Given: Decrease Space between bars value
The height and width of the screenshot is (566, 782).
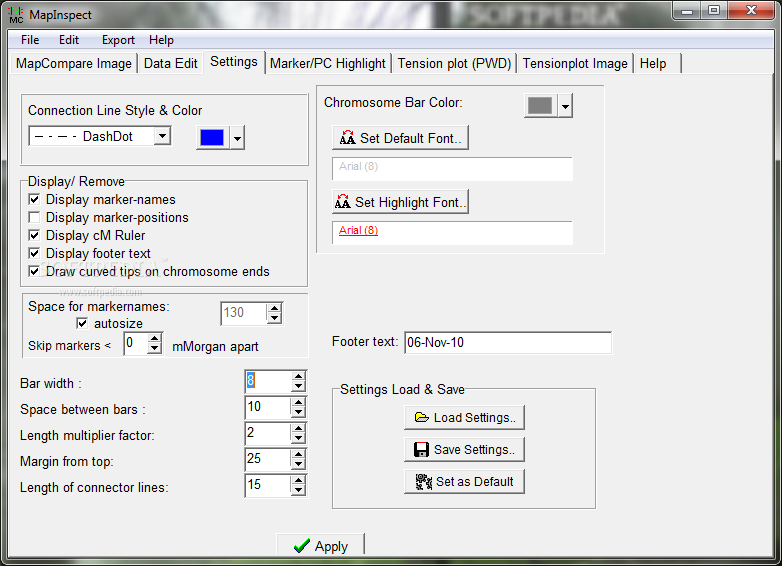Looking at the screenshot, I should coord(298,412).
